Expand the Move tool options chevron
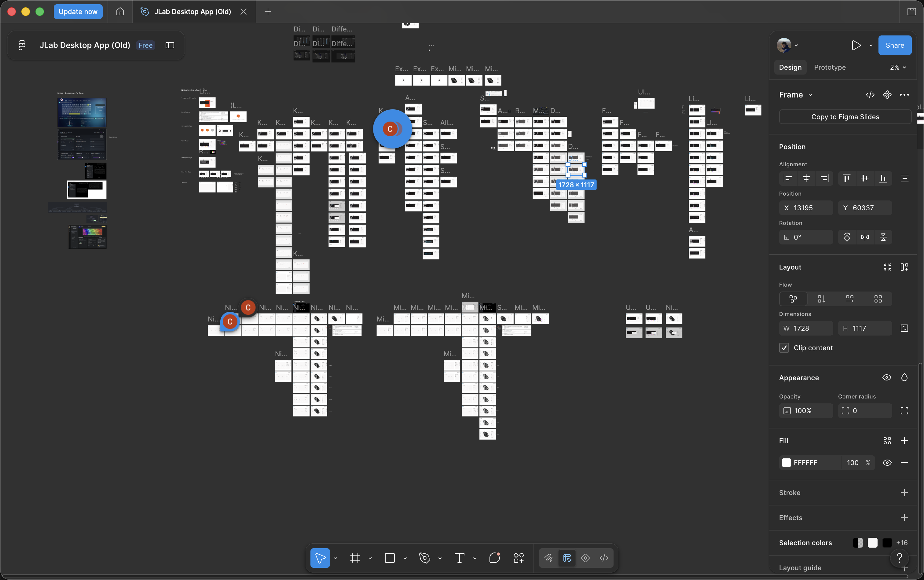The width and height of the screenshot is (924, 580). [335, 558]
